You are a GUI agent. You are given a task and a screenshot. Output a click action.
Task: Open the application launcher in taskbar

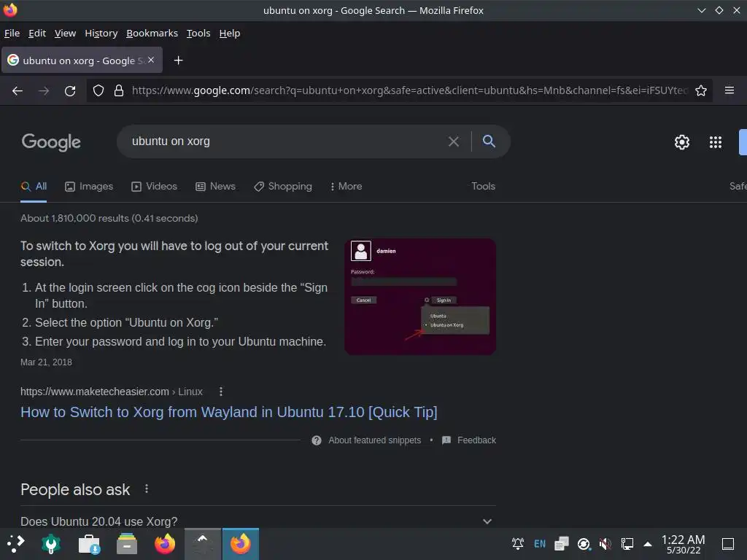tap(15, 544)
